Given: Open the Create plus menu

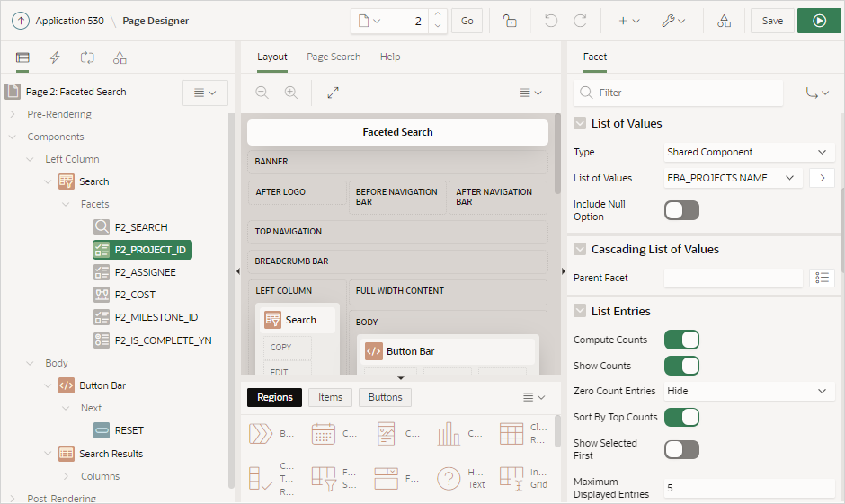Looking at the screenshot, I should 628,21.
